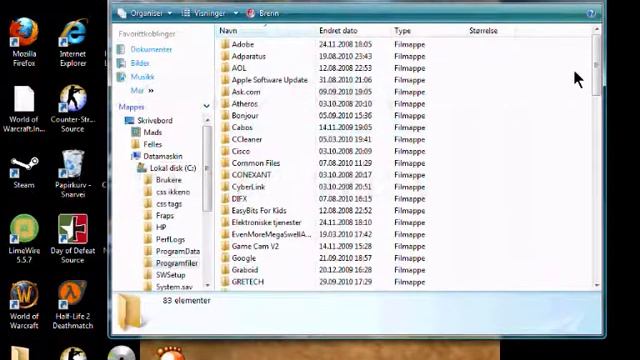Screen dimensions: 640x360
Task: Launch the Steam desktop shortcut
Action: (24, 173)
